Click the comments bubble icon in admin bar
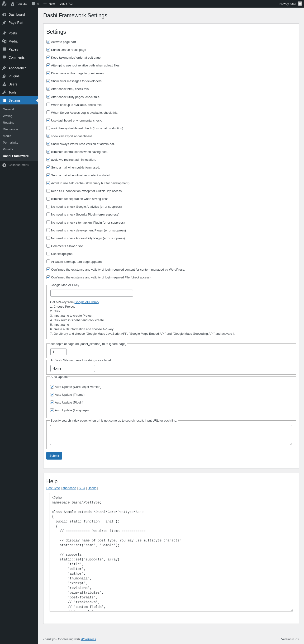 [x=33, y=4]
